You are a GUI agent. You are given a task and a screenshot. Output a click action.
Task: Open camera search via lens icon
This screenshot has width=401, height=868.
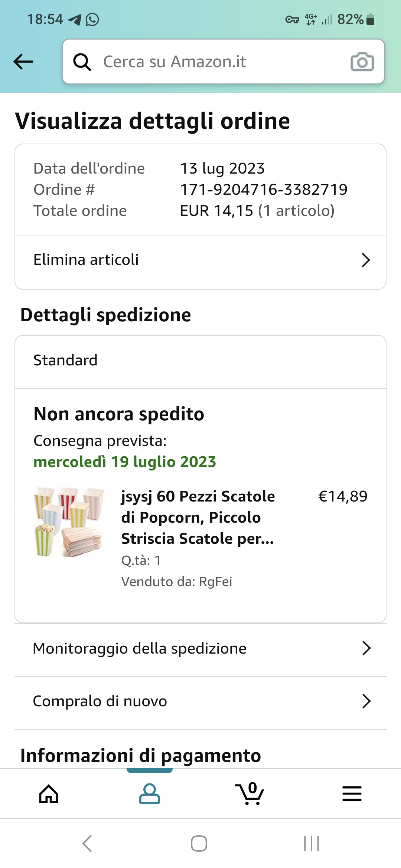(x=362, y=62)
